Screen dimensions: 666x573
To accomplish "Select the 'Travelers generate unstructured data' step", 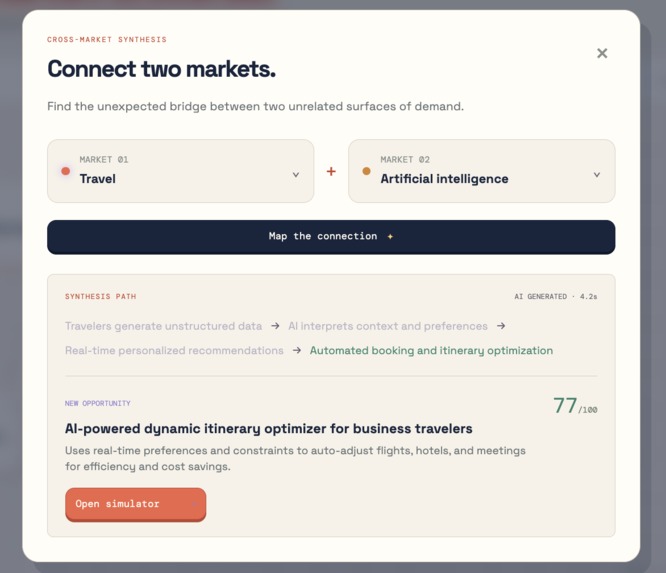I will (164, 326).
